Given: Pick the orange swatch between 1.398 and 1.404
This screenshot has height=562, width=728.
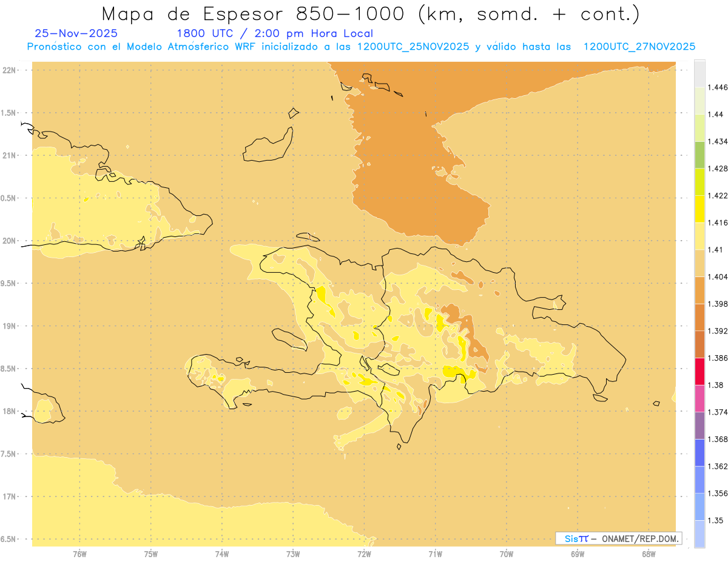Looking at the screenshot, I should [x=699, y=290].
